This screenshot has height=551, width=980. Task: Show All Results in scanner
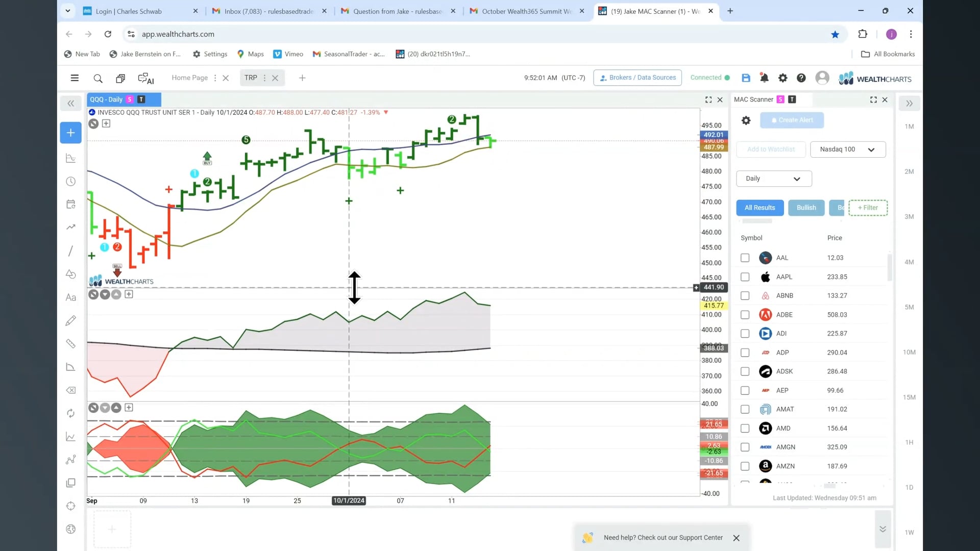coord(759,208)
